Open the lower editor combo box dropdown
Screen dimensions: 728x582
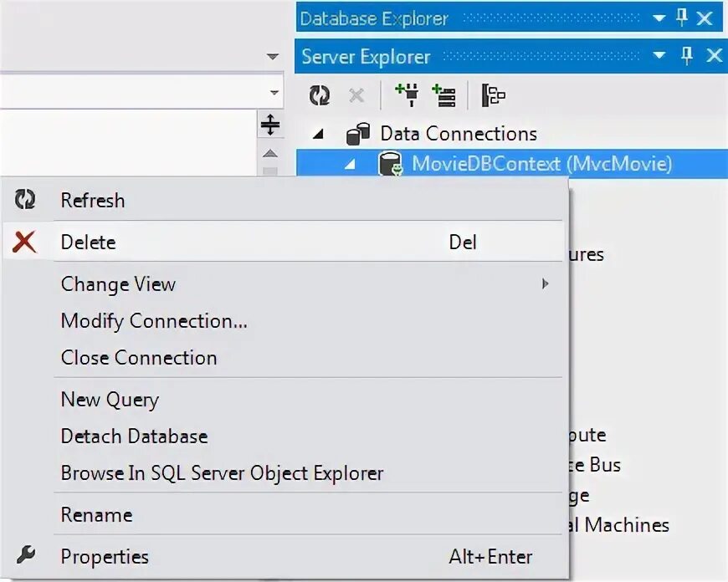click(274, 92)
